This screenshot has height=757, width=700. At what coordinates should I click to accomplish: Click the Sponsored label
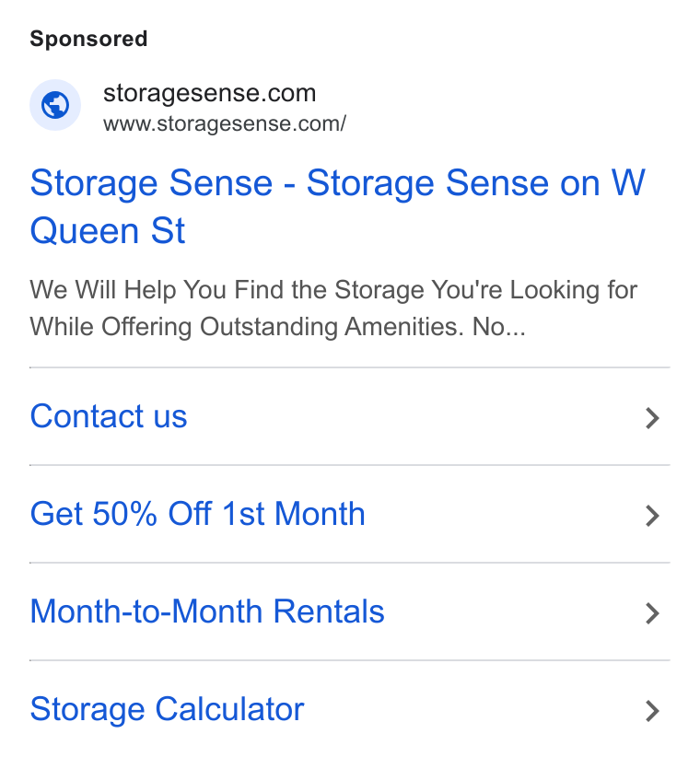[88, 39]
